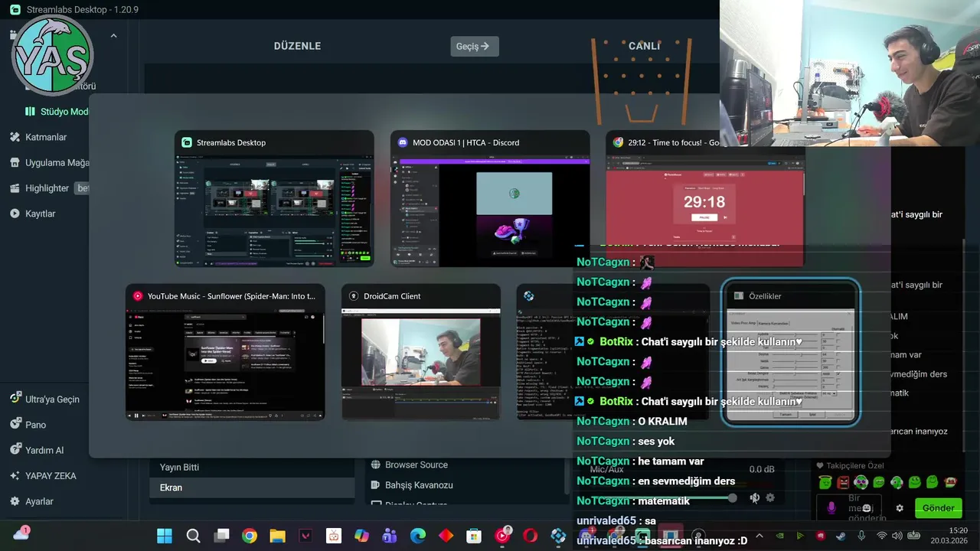Open chat settings gear beside Gönder
980x551 pixels.
pos(900,508)
